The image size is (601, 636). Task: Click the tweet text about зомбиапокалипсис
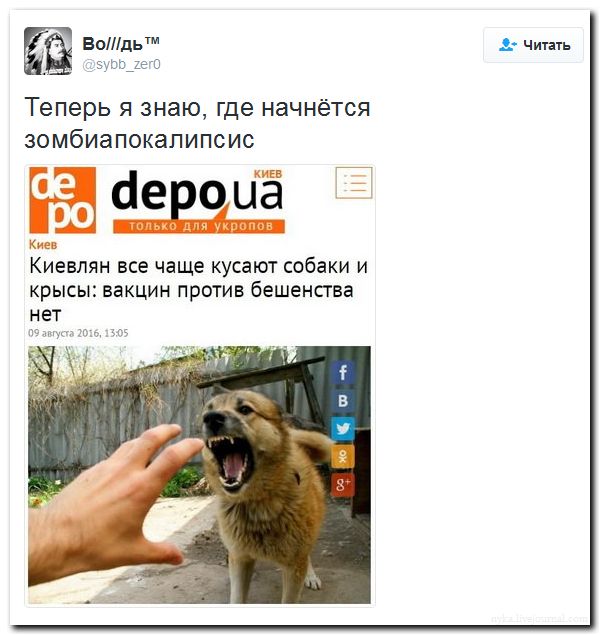pos(197,123)
